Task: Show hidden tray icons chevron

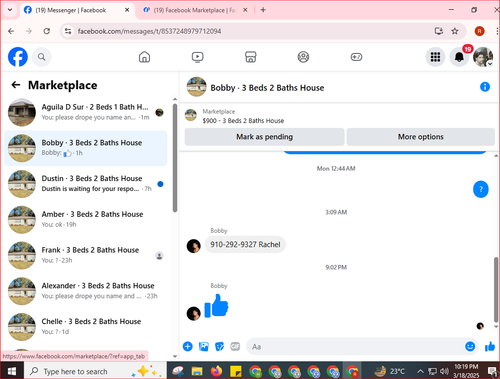Action: (420, 371)
